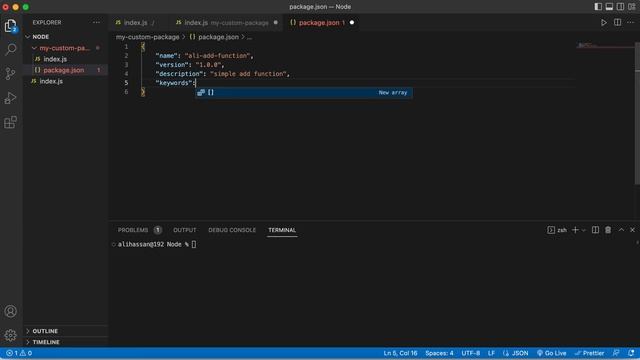Click the "keywords" line in editor

[176, 83]
